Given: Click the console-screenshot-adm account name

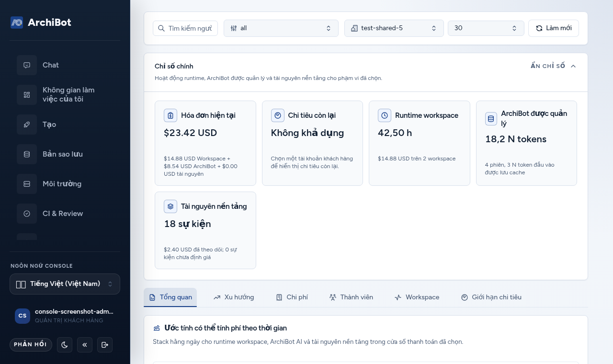Looking at the screenshot, I should coord(74,311).
